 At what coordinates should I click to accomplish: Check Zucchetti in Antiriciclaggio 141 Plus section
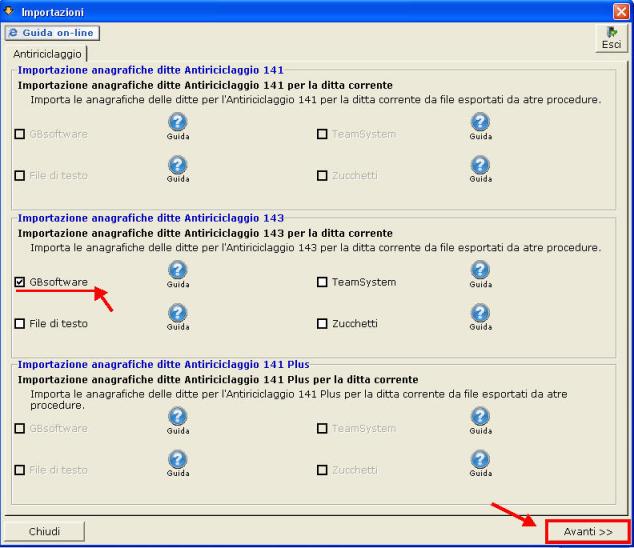point(322,470)
